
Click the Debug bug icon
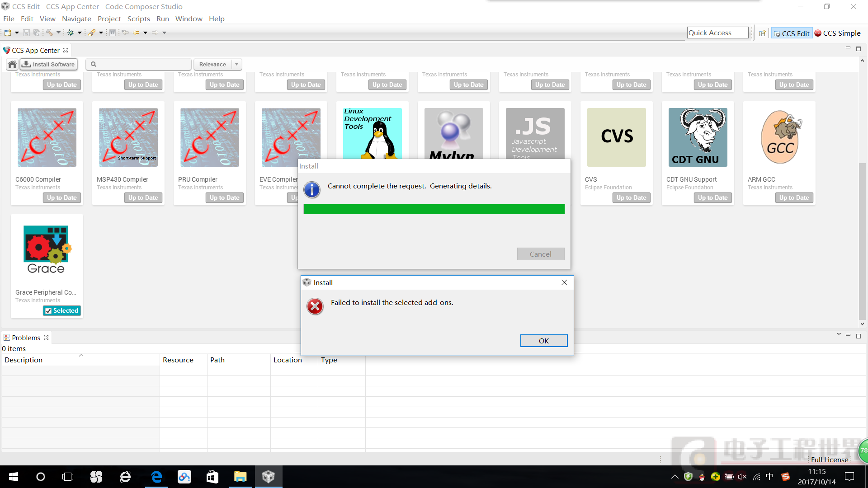coord(71,33)
